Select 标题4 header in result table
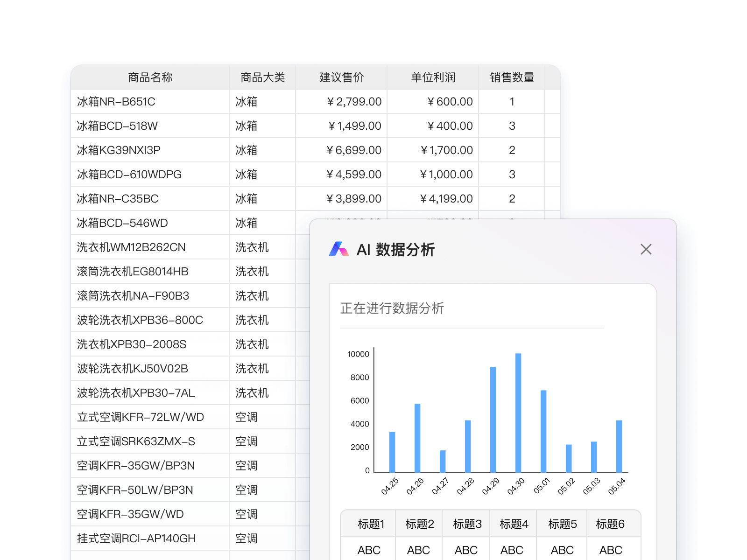The height and width of the screenshot is (560, 747). tap(514, 524)
